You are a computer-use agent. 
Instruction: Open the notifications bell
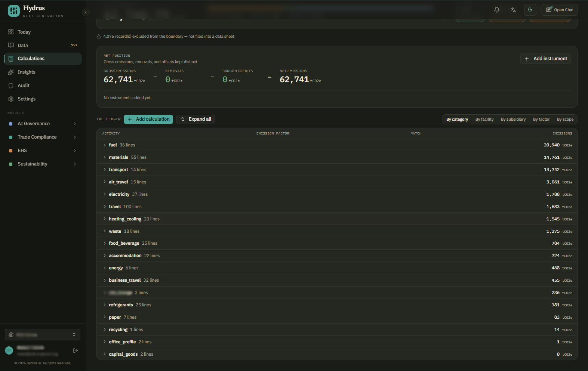(497, 10)
